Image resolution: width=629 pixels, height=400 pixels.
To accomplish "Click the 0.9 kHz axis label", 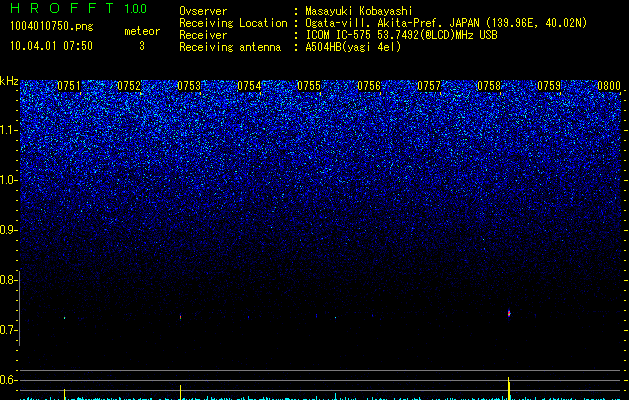I will click(x=9, y=230).
